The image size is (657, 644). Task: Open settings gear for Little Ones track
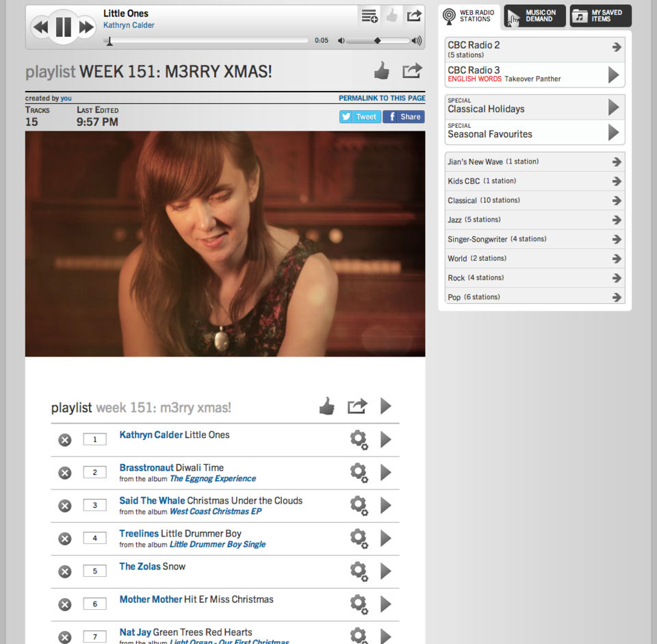[359, 440]
